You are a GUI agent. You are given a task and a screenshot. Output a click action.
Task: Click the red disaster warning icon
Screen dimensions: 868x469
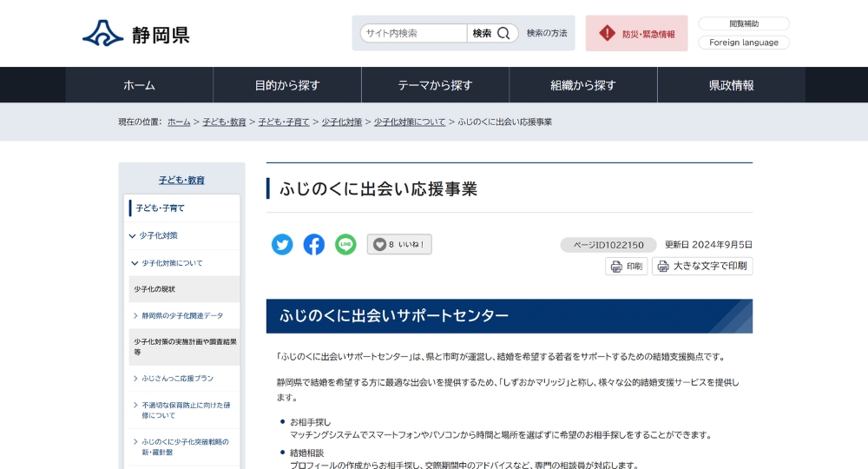pyautogui.click(x=607, y=33)
